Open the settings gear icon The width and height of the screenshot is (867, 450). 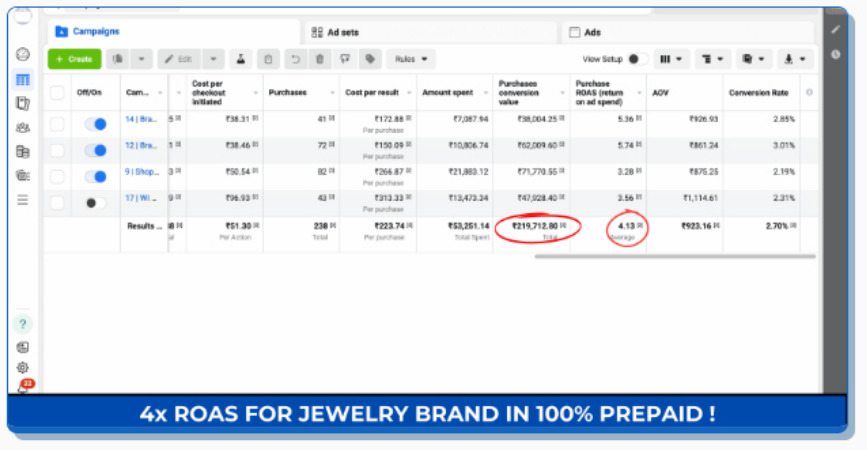23,368
